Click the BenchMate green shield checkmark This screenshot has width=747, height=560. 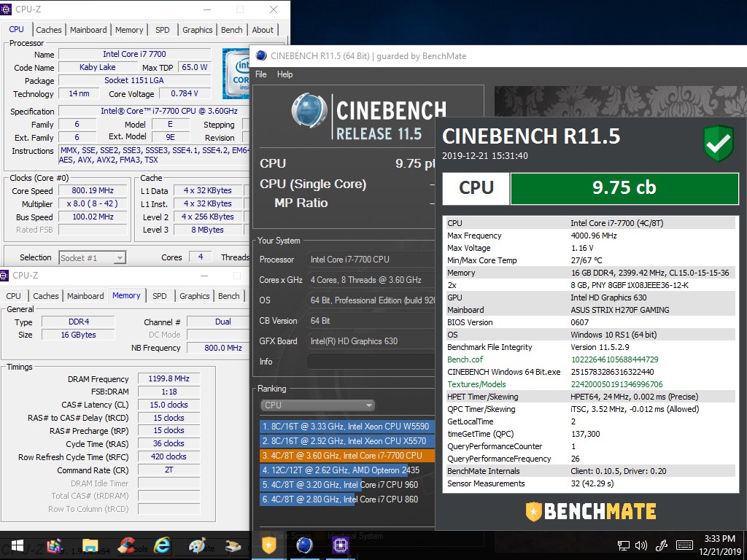tap(719, 143)
